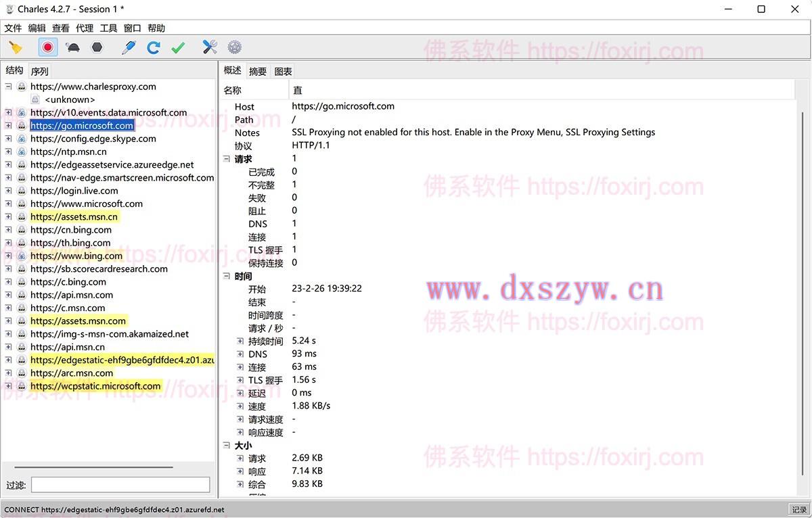Screen dimensions: 812x518
Task: Toggle the red Record button in toolbar
Action: click(x=47, y=47)
